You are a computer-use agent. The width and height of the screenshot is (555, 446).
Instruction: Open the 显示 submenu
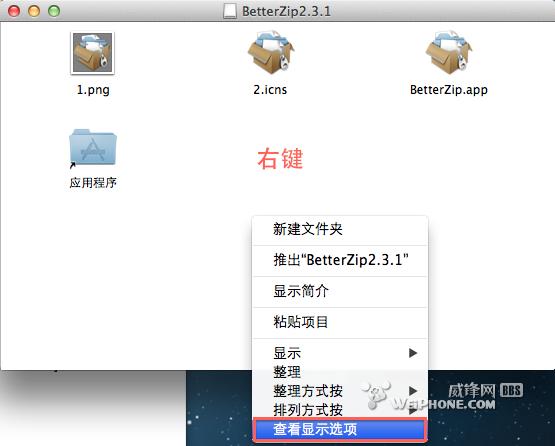[x=340, y=353]
